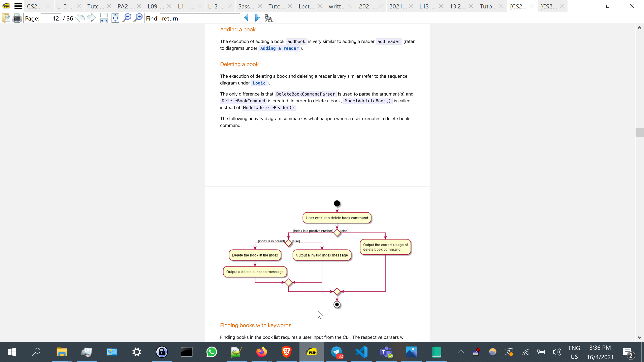Switch to the Lect... tab
This screenshot has width=644, height=362.
pos(307,6)
